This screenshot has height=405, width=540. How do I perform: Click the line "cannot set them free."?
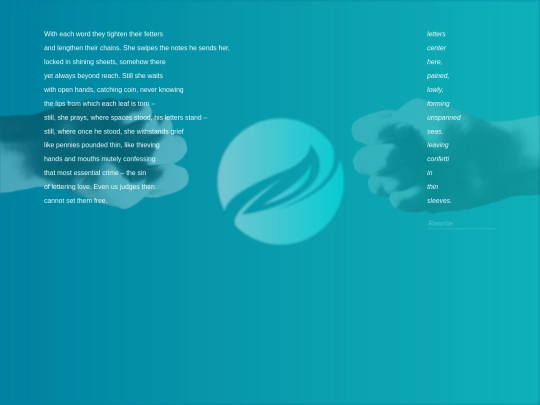point(75,200)
